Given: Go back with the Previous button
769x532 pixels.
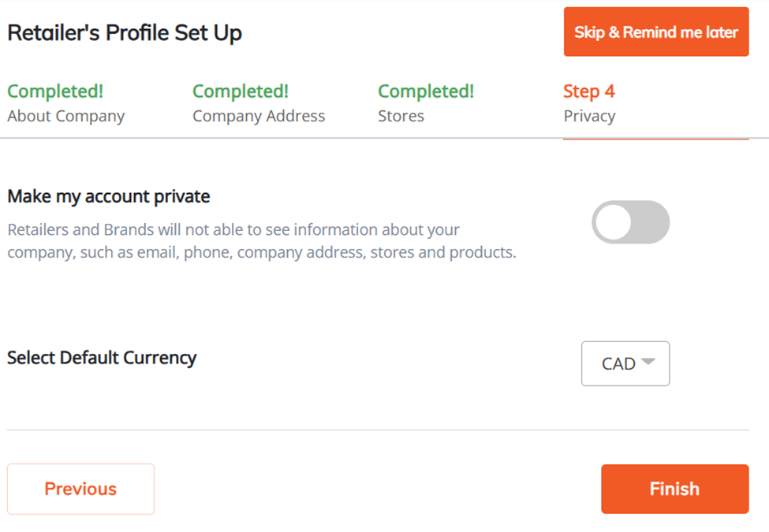Looking at the screenshot, I should click(x=80, y=489).
